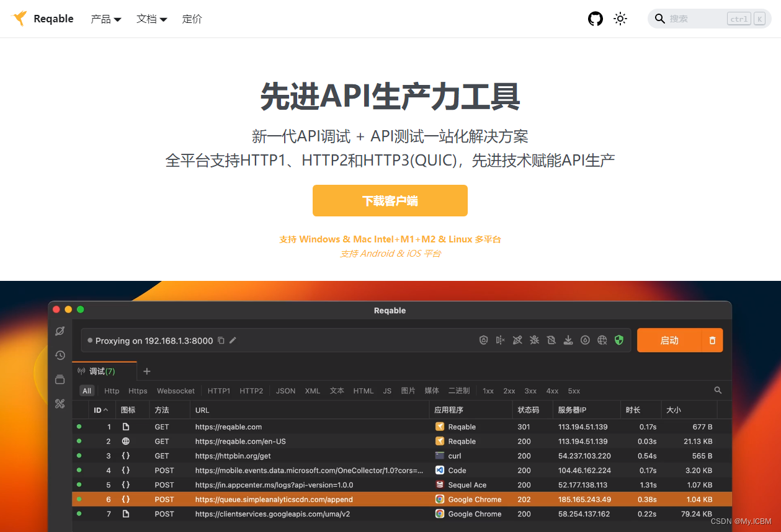Toggle the light/dark theme sun icon
Image resolution: width=781 pixels, height=532 pixels.
[620, 19]
